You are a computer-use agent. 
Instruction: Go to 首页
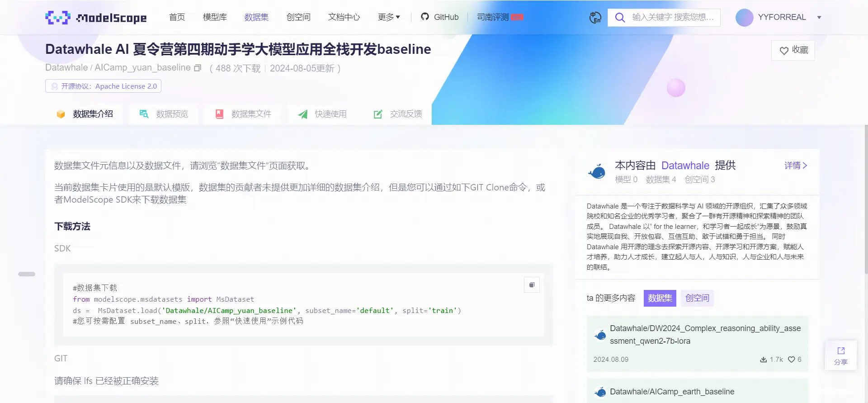tap(177, 17)
